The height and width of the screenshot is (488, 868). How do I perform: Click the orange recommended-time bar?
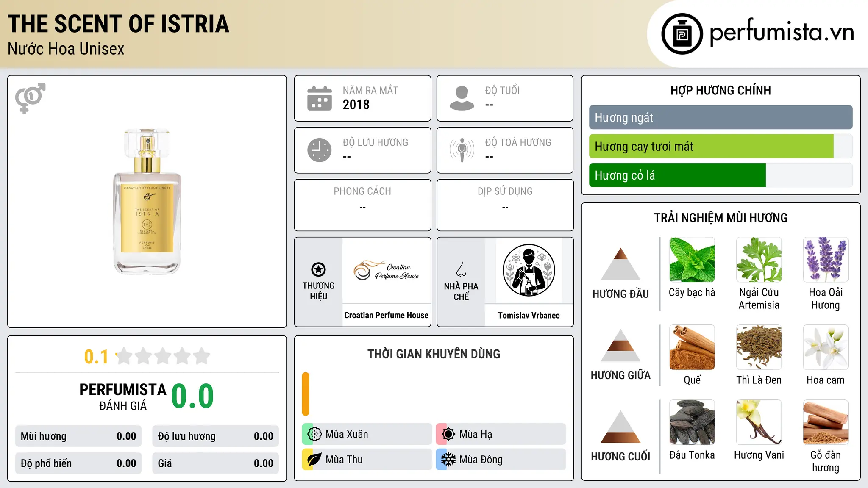click(306, 394)
